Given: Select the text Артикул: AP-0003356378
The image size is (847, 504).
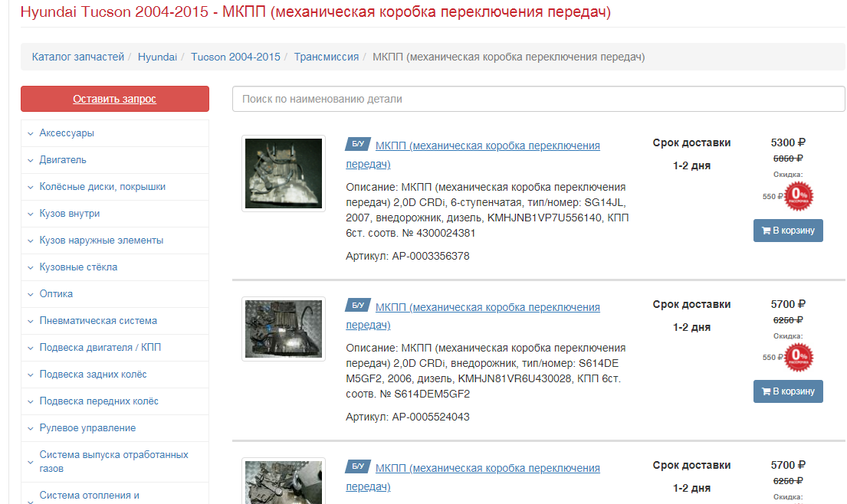Looking at the screenshot, I should (x=407, y=256).
